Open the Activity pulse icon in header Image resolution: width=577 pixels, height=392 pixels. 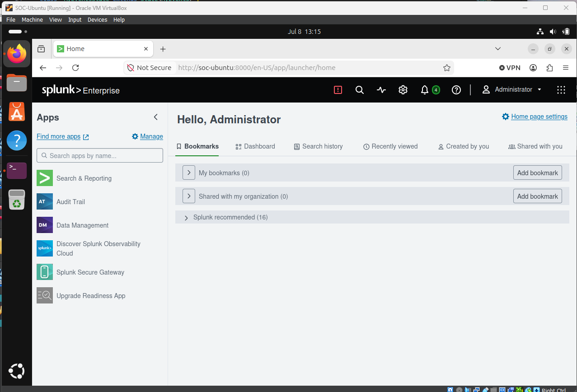coord(381,90)
